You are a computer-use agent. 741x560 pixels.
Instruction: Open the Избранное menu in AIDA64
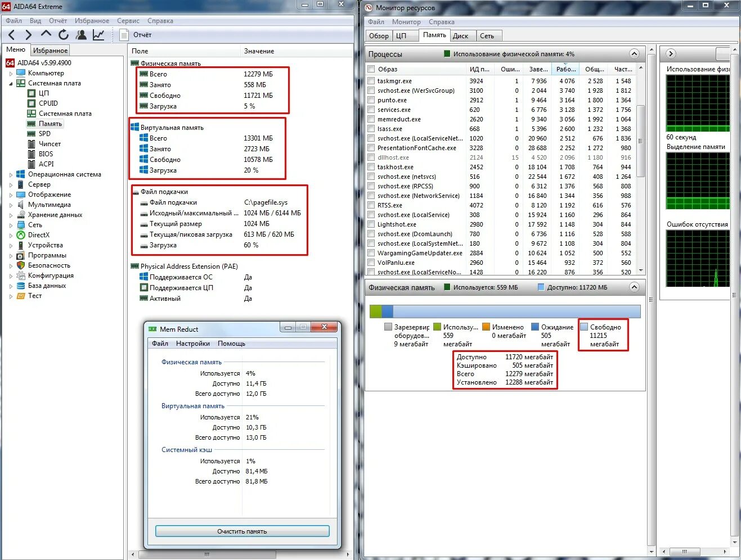92,21
